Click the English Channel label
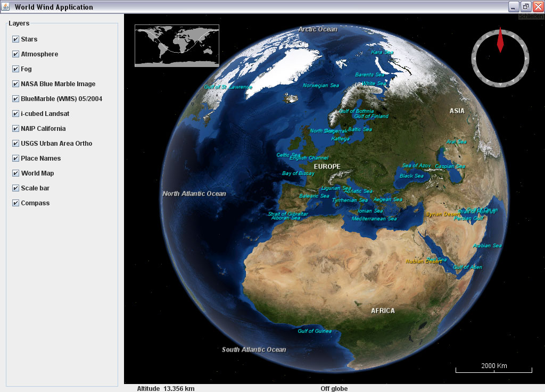The width and height of the screenshot is (545, 392). [x=309, y=158]
